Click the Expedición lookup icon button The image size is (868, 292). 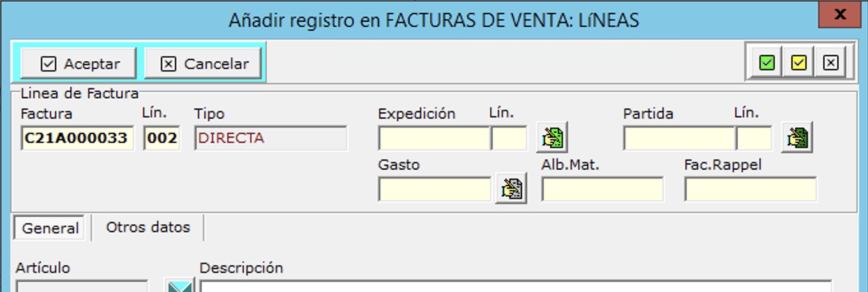(551, 138)
